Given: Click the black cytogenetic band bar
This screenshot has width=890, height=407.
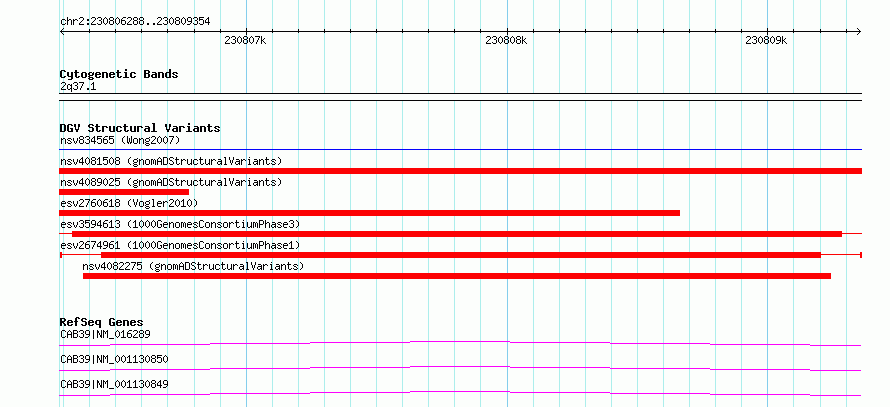Looking at the screenshot, I should pyautogui.click(x=461, y=97).
